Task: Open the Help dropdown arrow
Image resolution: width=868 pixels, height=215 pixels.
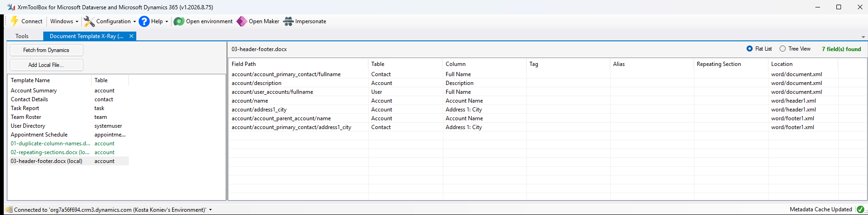Action: pos(167,21)
